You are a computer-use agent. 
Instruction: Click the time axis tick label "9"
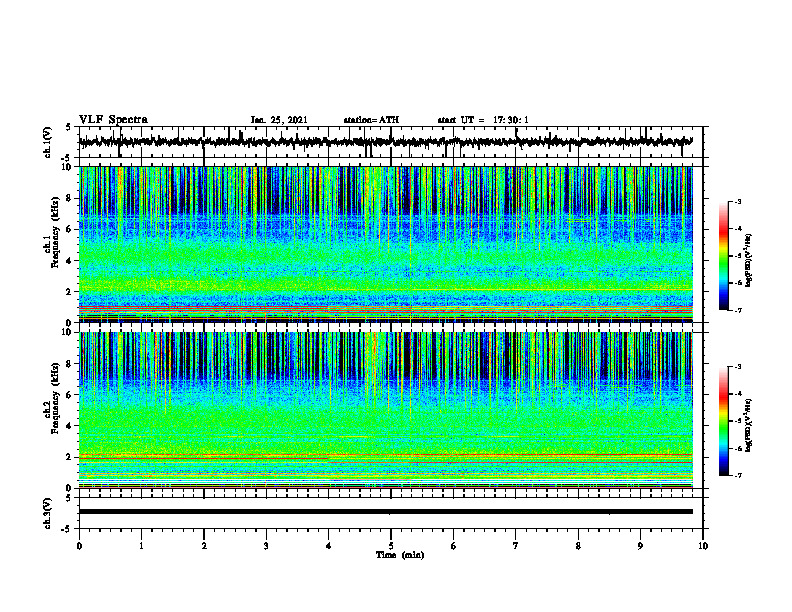tap(640, 546)
